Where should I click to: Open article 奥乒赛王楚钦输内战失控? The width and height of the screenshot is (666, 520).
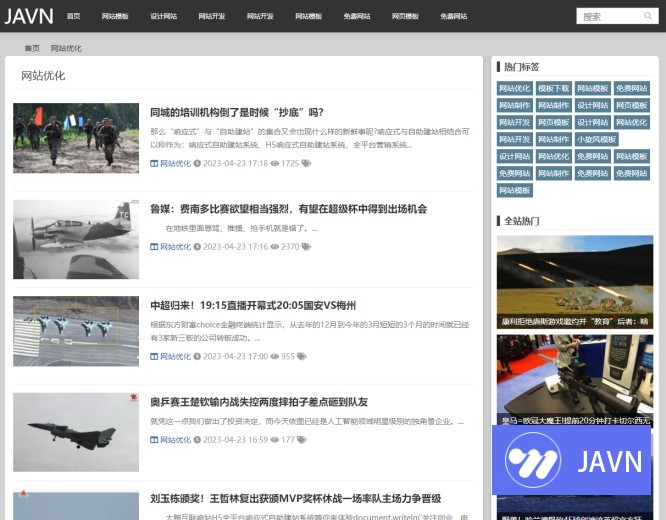[259, 402]
